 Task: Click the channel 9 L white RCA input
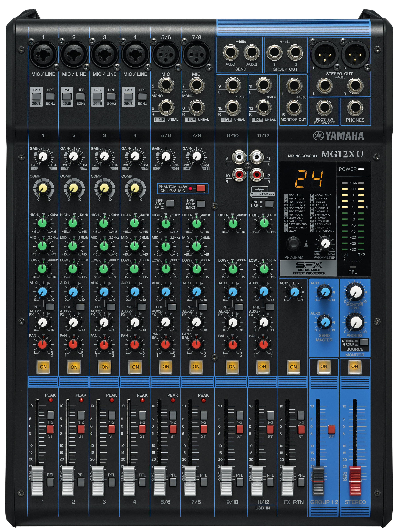click(239, 158)
